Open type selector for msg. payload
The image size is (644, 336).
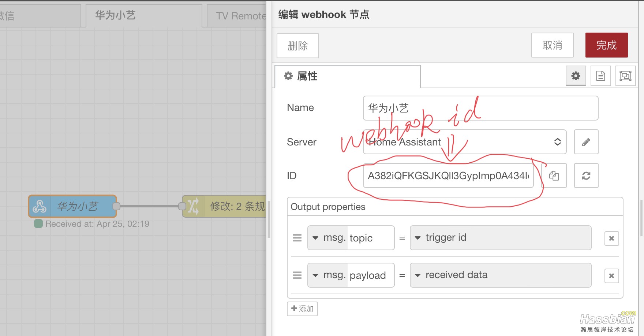[x=327, y=275]
